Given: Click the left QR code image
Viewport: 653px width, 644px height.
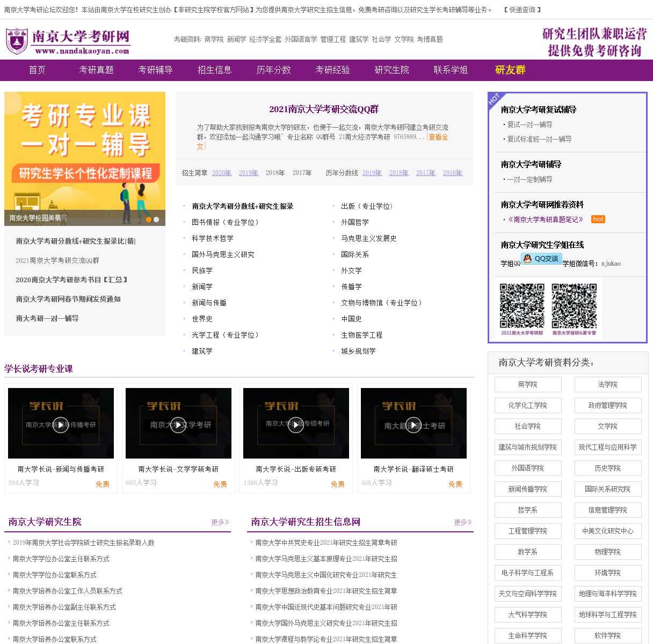Looking at the screenshot, I should tap(522, 306).
